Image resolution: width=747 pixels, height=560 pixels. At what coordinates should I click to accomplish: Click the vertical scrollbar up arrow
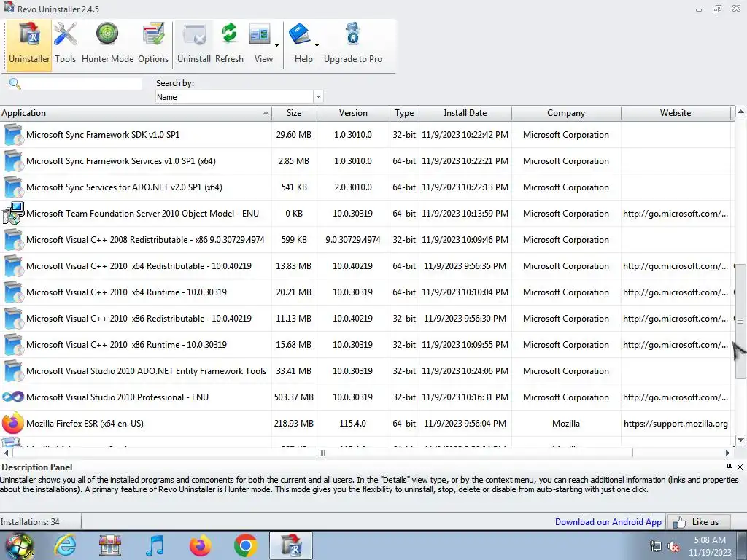coord(740,112)
